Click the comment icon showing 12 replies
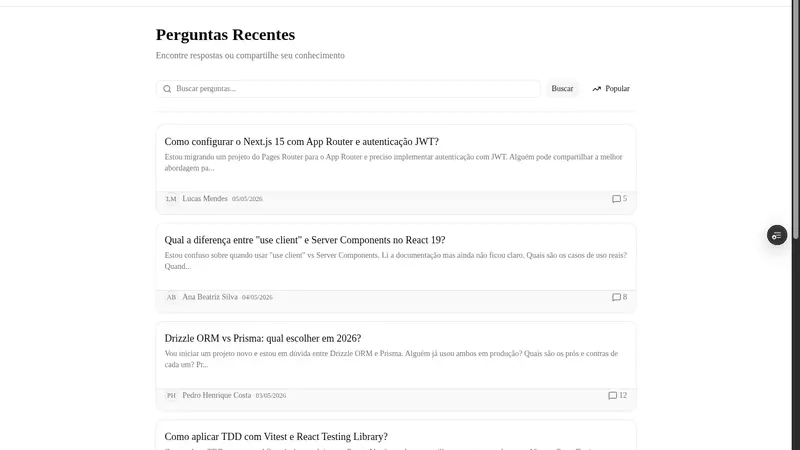 point(612,395)
